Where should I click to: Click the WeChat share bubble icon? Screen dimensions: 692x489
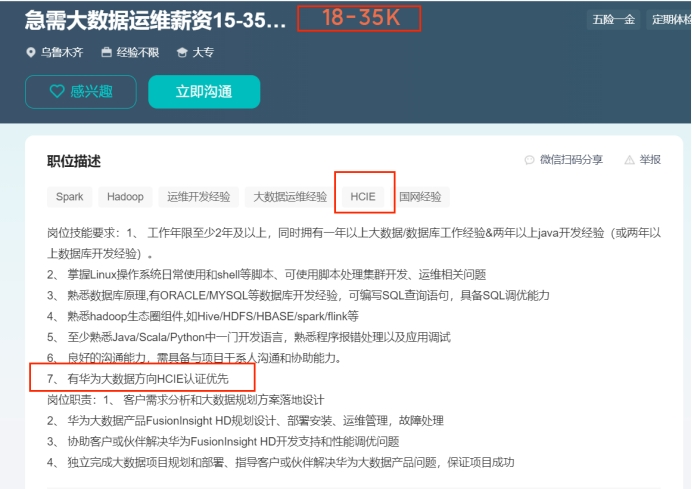pyautogui.click(x=529, y=160)
